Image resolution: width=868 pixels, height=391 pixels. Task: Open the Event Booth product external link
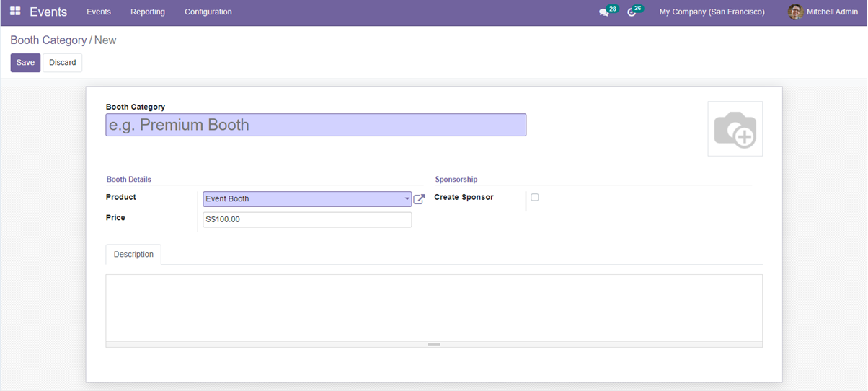click(419, 199)
